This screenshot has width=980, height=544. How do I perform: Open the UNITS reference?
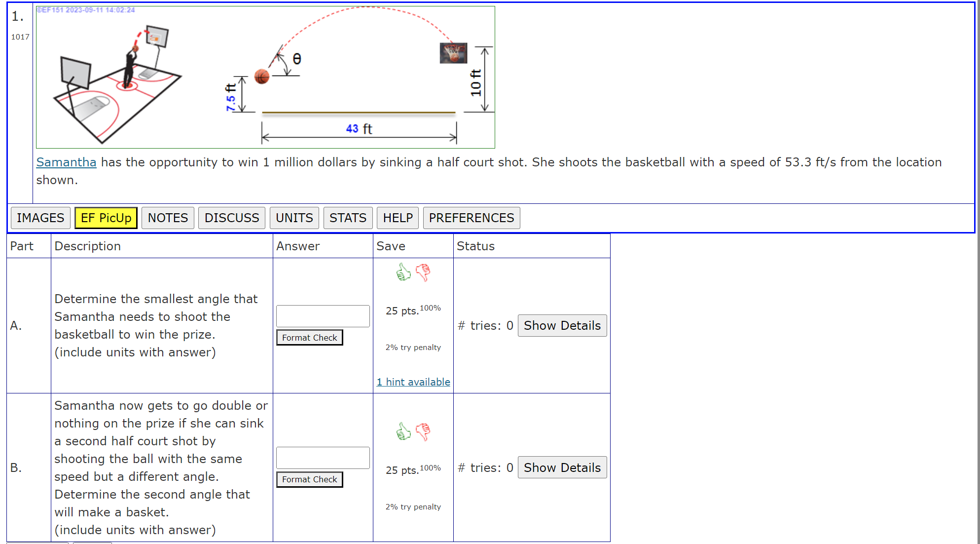click(294, 218)
